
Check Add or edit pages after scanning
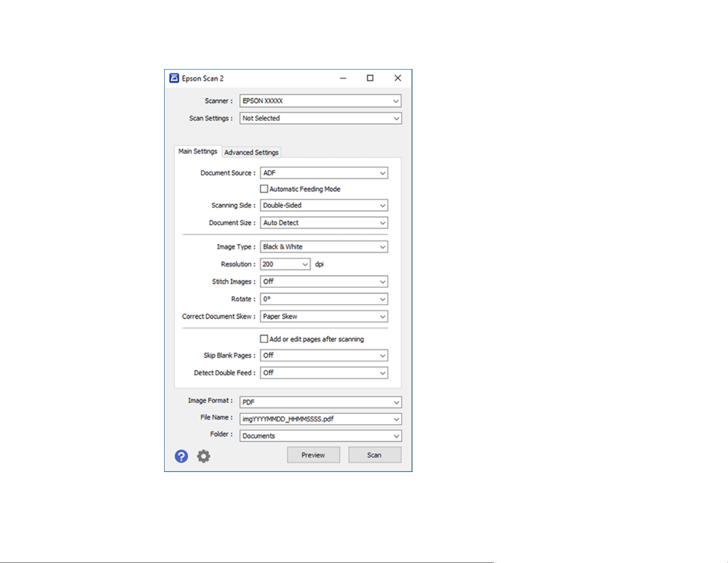click(x=264, y=339)
